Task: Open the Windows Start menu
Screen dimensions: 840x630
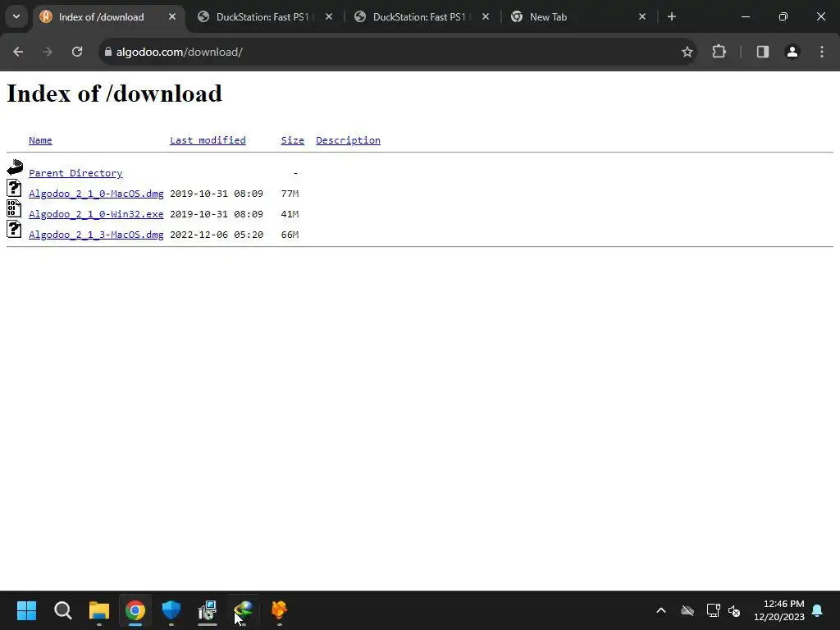Action: (26, 610)
